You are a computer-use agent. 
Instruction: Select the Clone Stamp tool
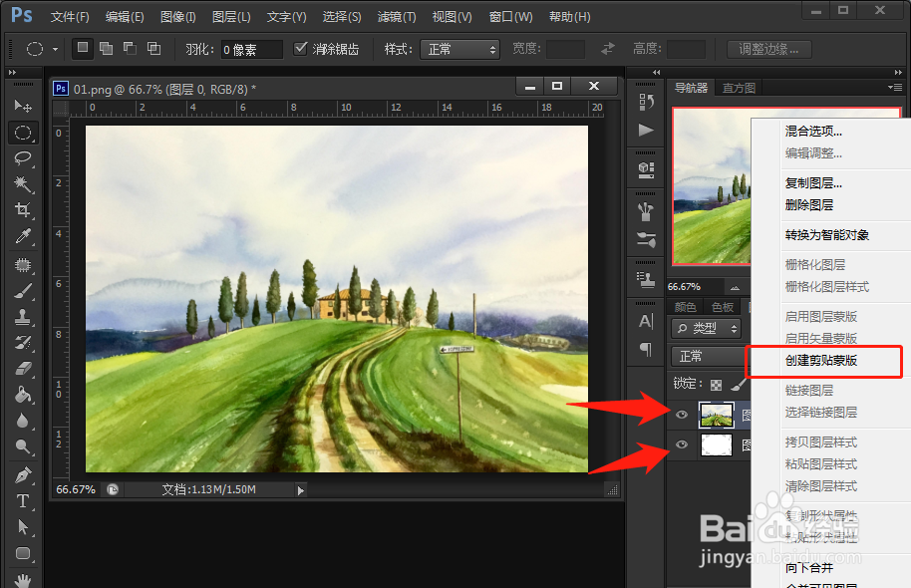(23, 317)
